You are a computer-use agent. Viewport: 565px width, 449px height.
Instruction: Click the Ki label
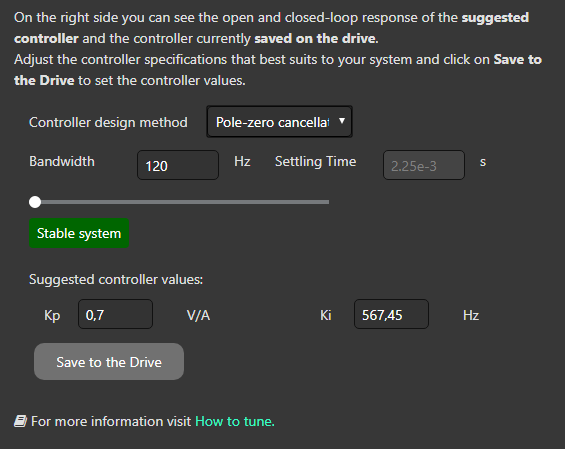coord(325,315)
